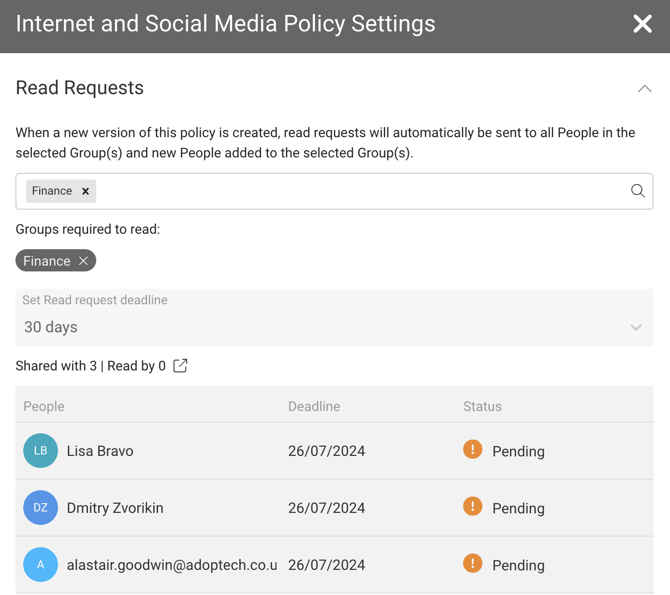Click alastair.goodwin's pending status icon
This screenshot has width=670, height=595.
click(x=473, y=564)
